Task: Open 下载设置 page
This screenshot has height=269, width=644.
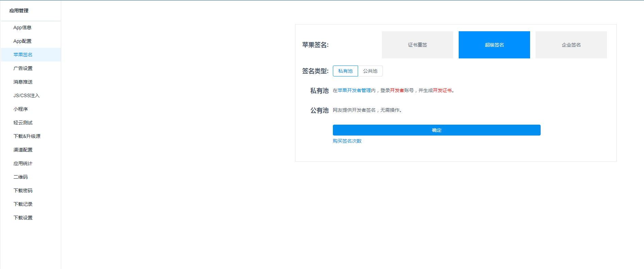Action: [x=31, y=218]
